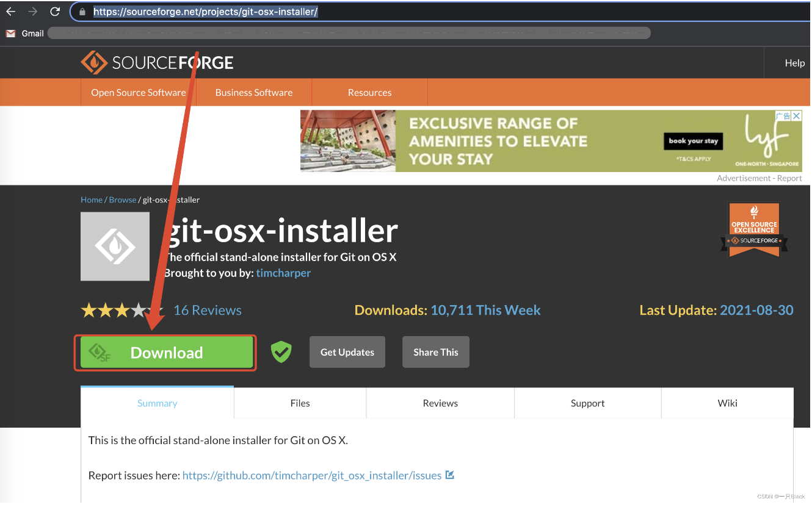
Task: Go to the Browse breadcrumb link
Action: 123,199
